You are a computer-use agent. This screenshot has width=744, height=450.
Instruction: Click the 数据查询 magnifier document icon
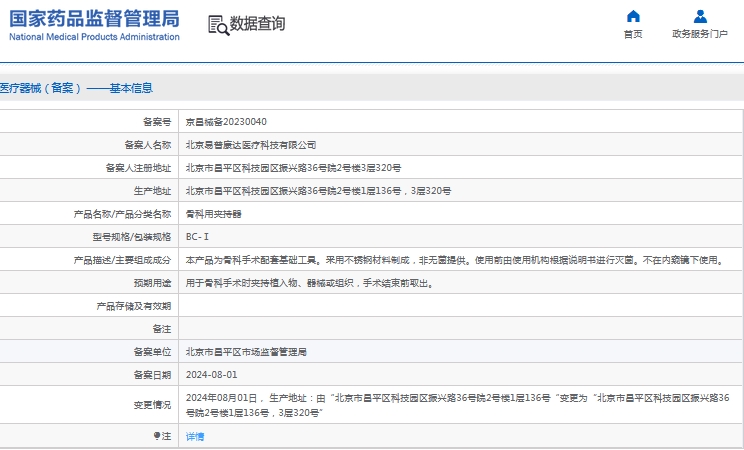218,25
